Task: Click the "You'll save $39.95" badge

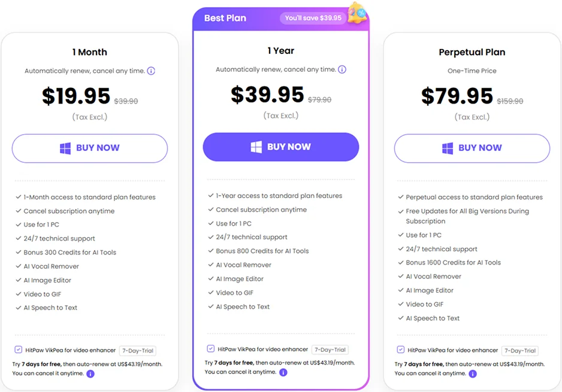Action: click(313, 18)
